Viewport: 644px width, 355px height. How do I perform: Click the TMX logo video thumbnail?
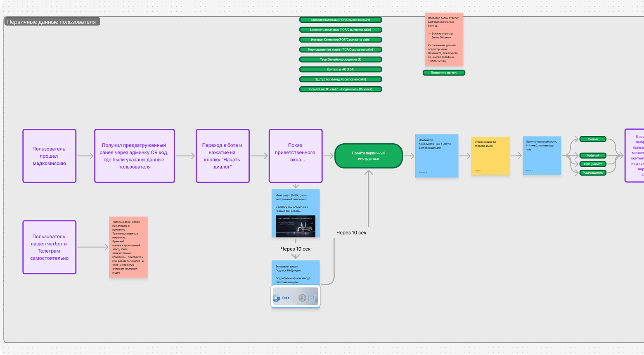point(296,297)
